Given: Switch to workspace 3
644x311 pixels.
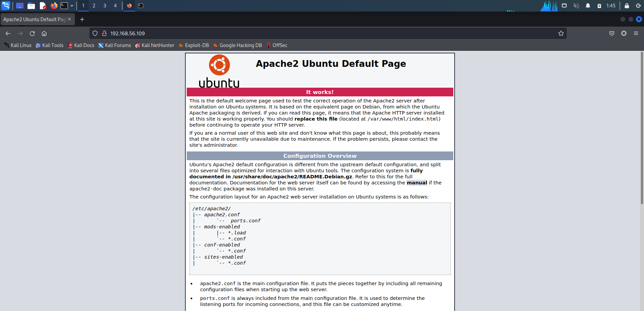Looking at the screenshot, I should (105, 6).
